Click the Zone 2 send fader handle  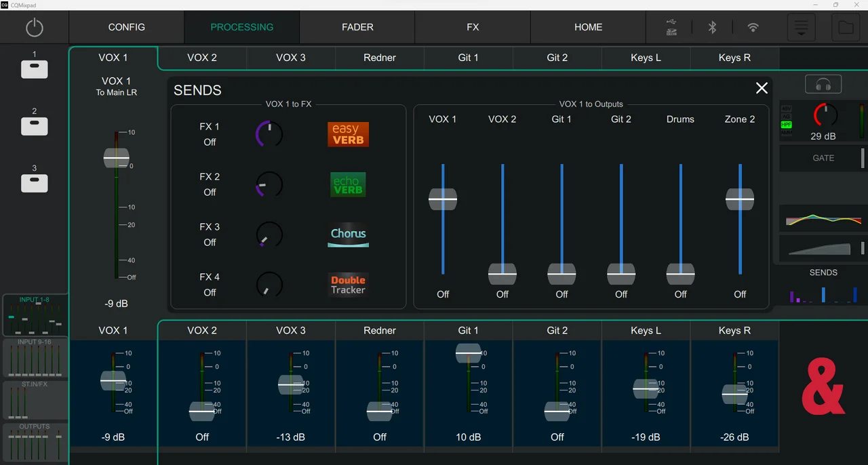[x=740, y=199]
